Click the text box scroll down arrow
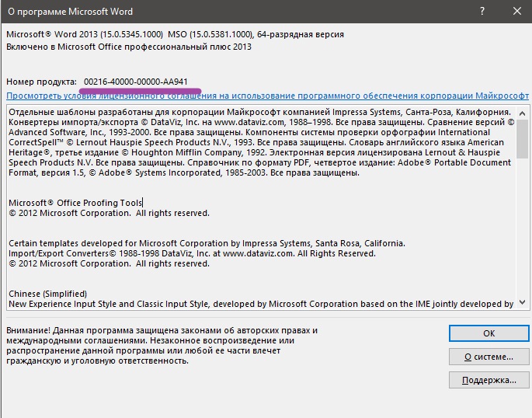This screenshot has height=418, width=532. 522,302
